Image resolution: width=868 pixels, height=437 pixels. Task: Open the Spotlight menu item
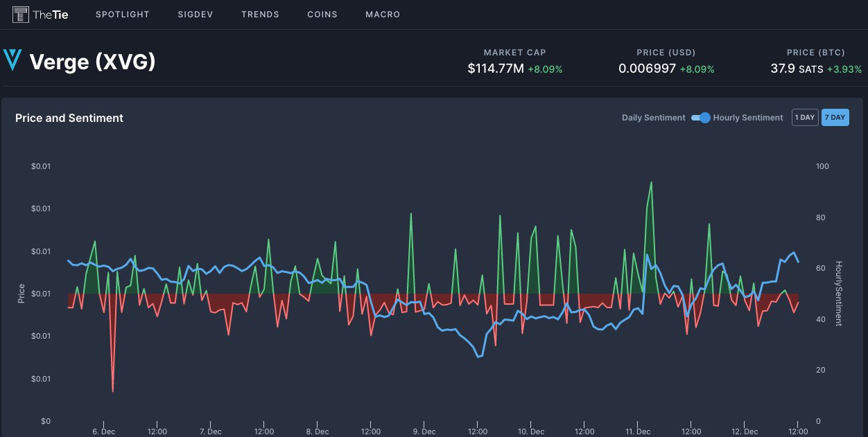[x=122, y=15]
